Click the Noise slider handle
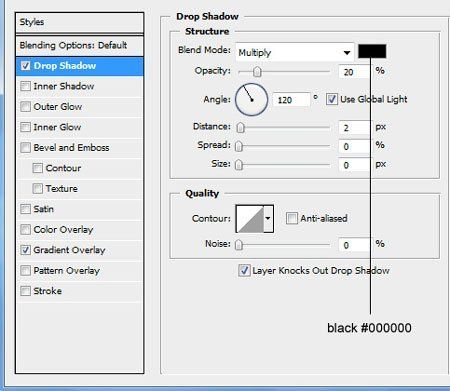The height and width of the screenshot is (391, 450). [239, 245]
